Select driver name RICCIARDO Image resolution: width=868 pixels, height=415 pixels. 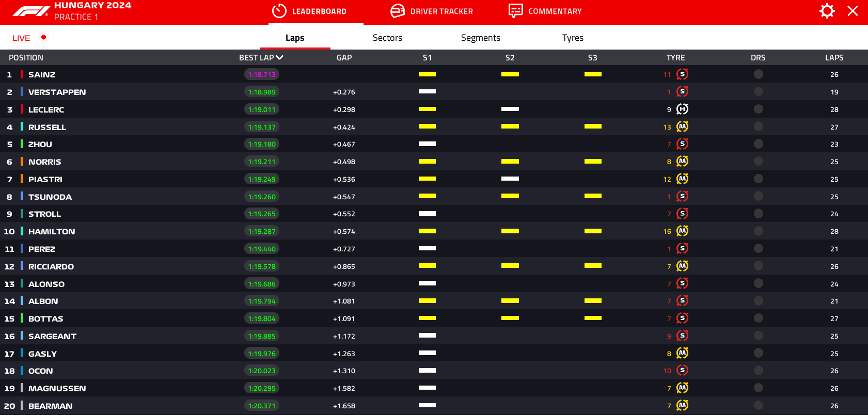coord(51,267)
